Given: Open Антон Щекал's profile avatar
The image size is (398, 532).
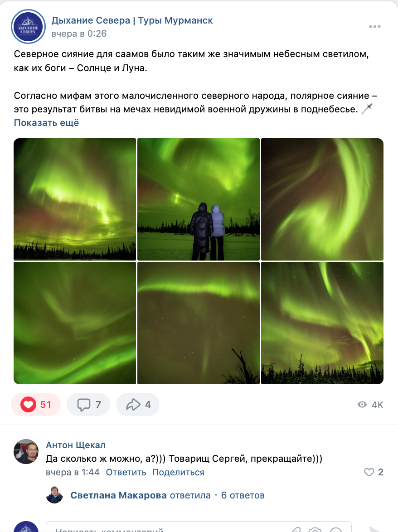Looking at the screenshot, I should pos(26,451).
